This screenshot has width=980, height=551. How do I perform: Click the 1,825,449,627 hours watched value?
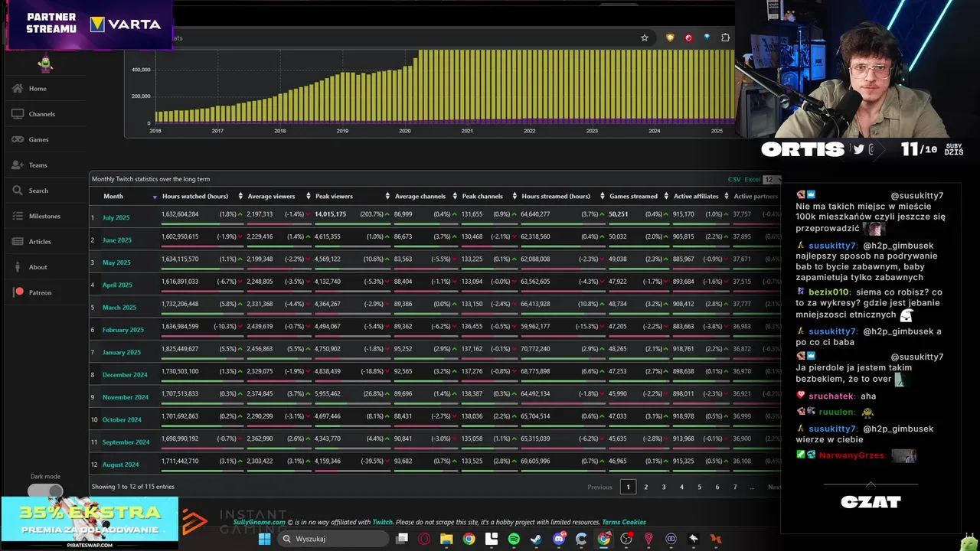(x=180, y=349)
